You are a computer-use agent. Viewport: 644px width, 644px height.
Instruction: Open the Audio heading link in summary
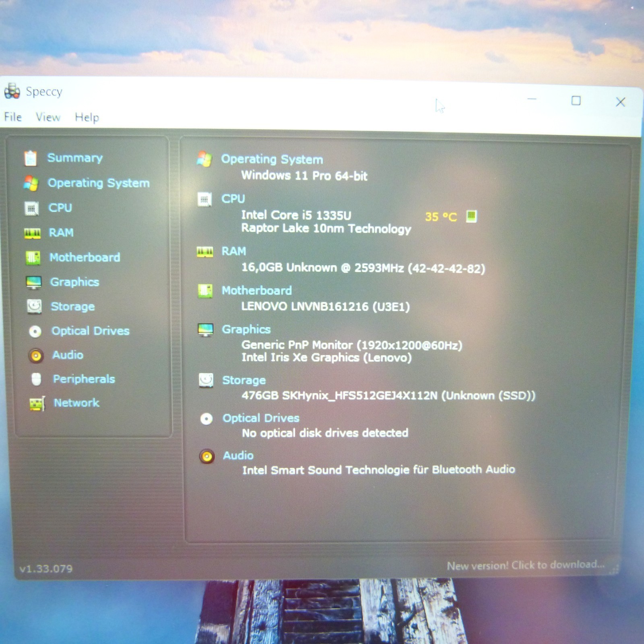point(238,456)
